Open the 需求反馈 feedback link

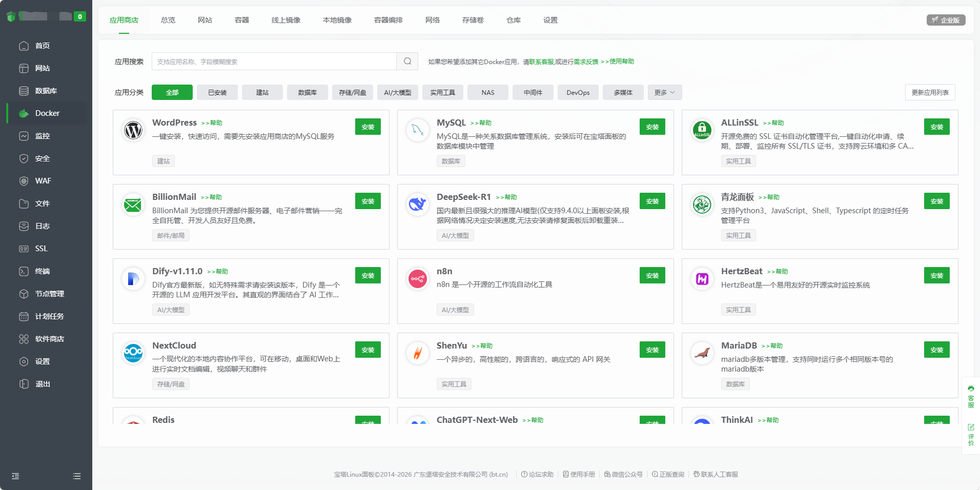[586, 62]
